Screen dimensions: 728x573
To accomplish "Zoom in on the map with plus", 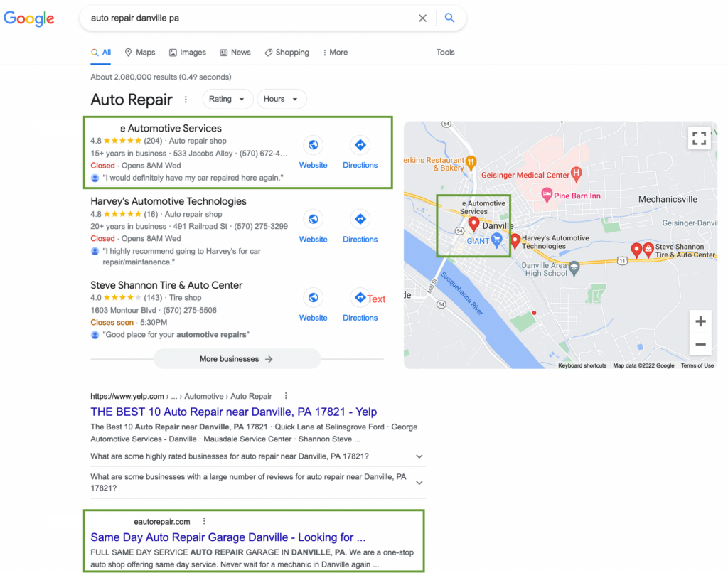I will 700,321.
